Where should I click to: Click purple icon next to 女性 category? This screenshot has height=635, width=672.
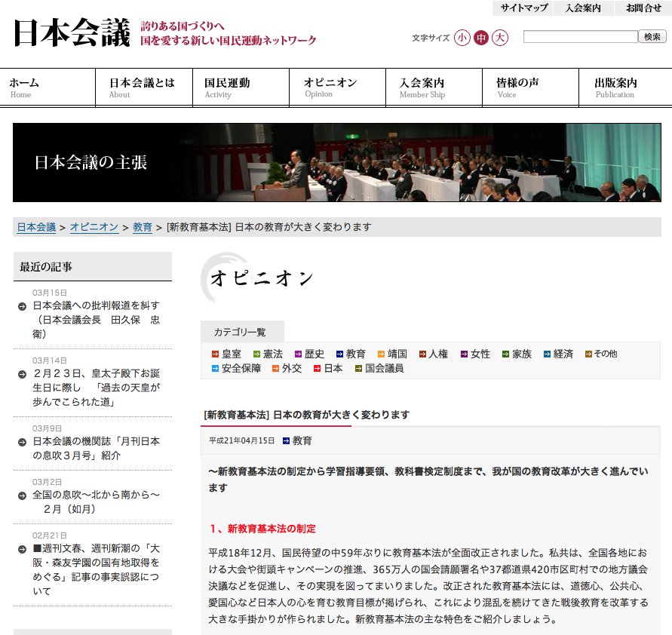[464, 354]
